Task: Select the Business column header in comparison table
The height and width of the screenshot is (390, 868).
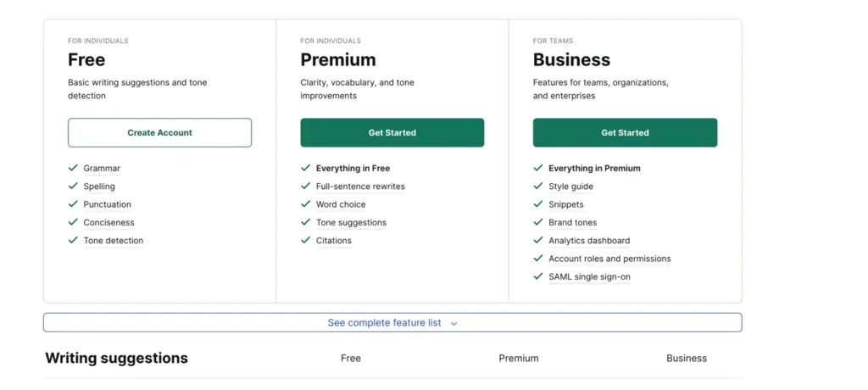Action: tap(687, 359)
